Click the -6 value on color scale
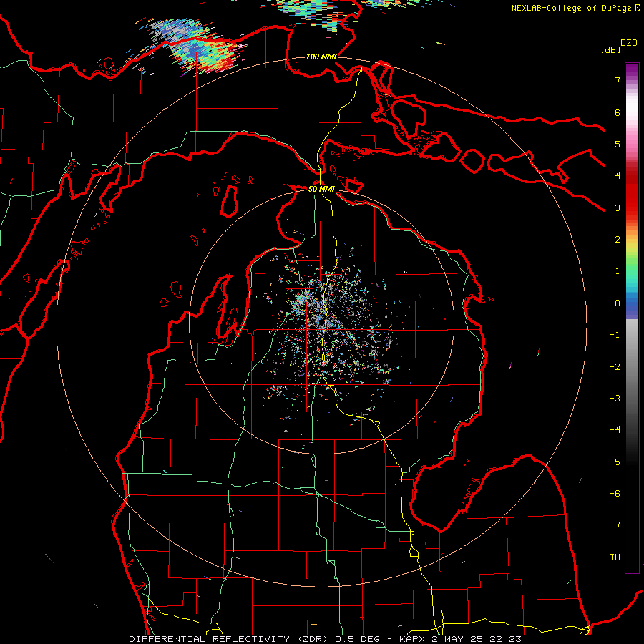The width and height of the screenshot is (644, 644). coord(615,494)
